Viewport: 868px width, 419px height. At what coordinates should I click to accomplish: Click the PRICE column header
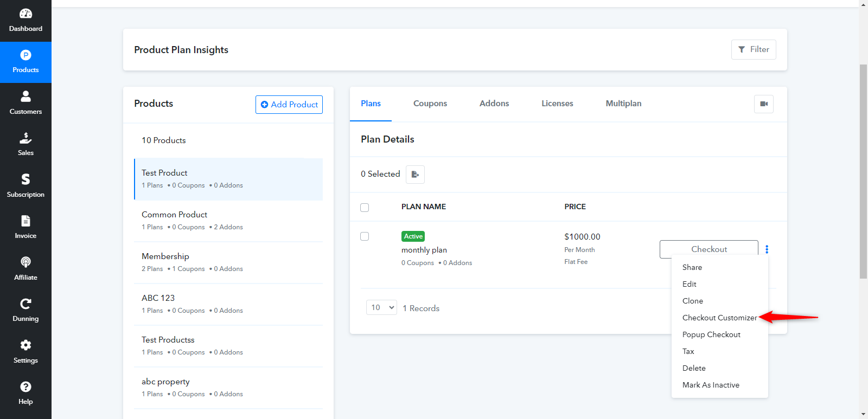pos(575,207)
